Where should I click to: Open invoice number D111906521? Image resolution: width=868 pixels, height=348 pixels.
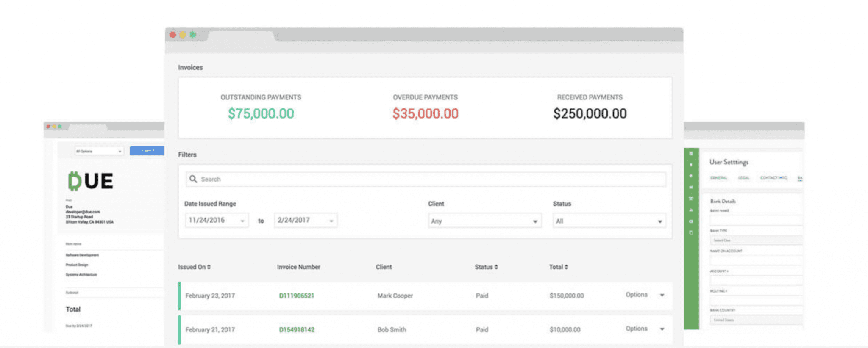point(297,296)
